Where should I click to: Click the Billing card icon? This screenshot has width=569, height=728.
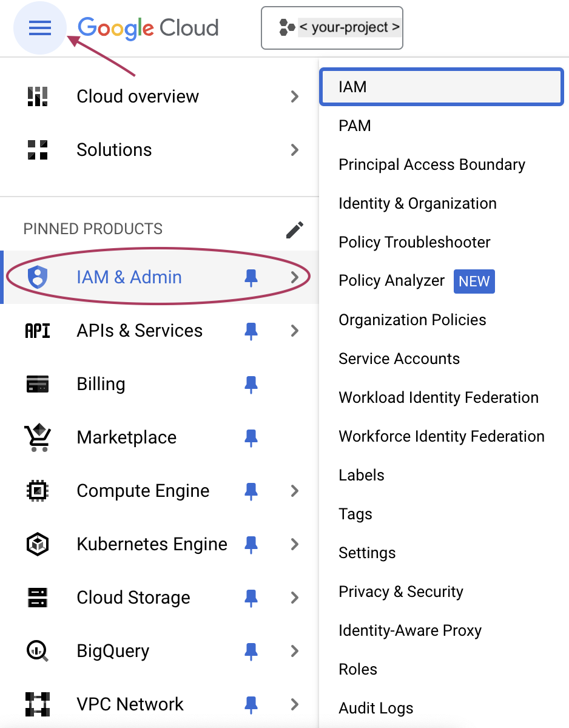click(38, 384)
